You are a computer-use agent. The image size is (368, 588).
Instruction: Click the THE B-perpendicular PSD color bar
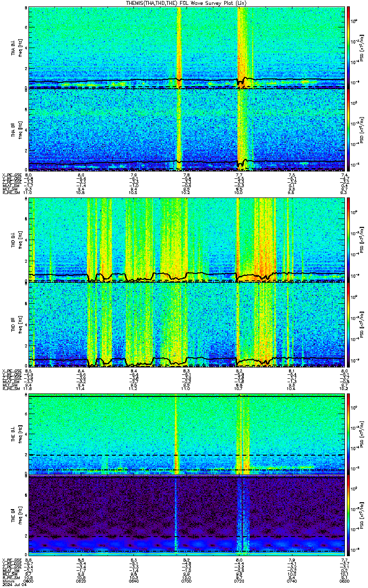coord(349,434)
